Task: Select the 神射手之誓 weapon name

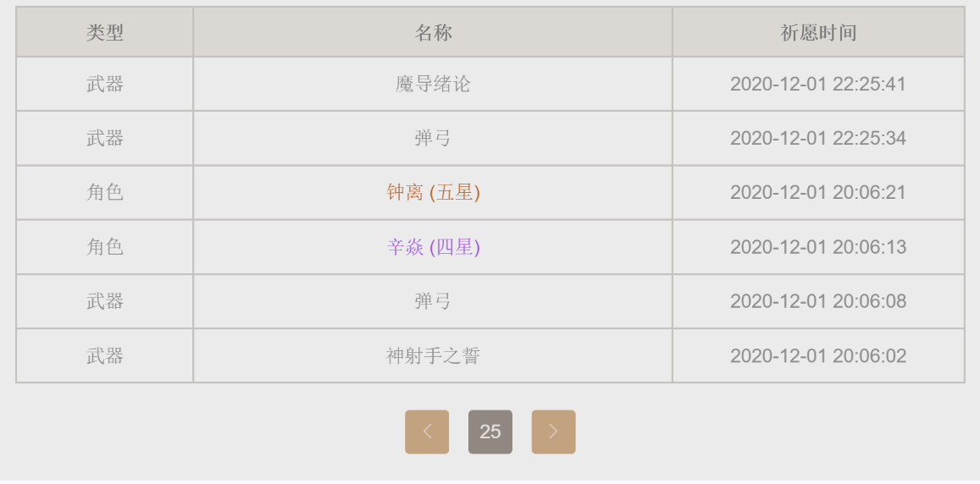Action: (x=433, y=356)
